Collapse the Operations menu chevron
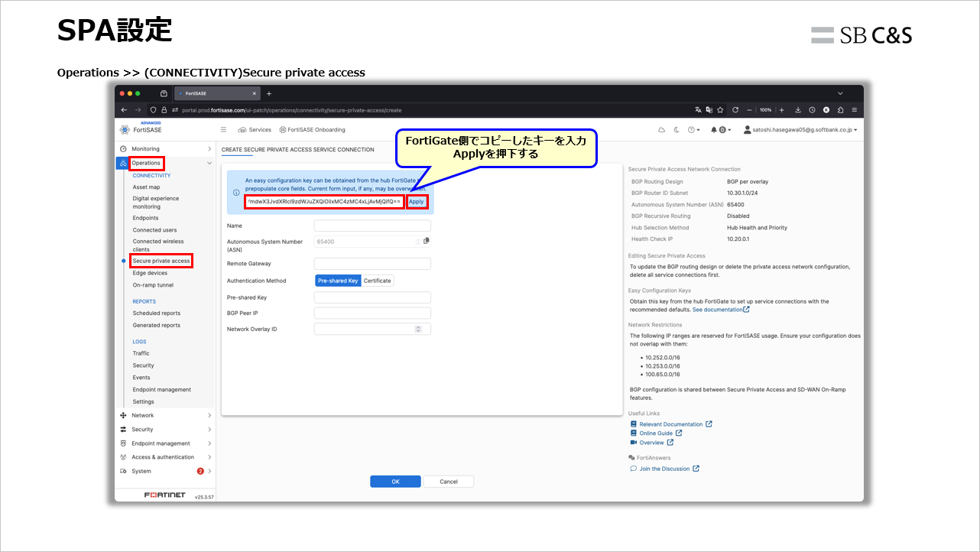This screenshot has width=980, height=552. [x=209, y=163]
